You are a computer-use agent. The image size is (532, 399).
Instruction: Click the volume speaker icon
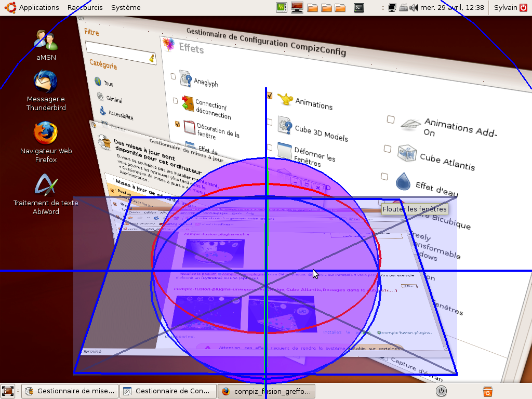[414, 7]
